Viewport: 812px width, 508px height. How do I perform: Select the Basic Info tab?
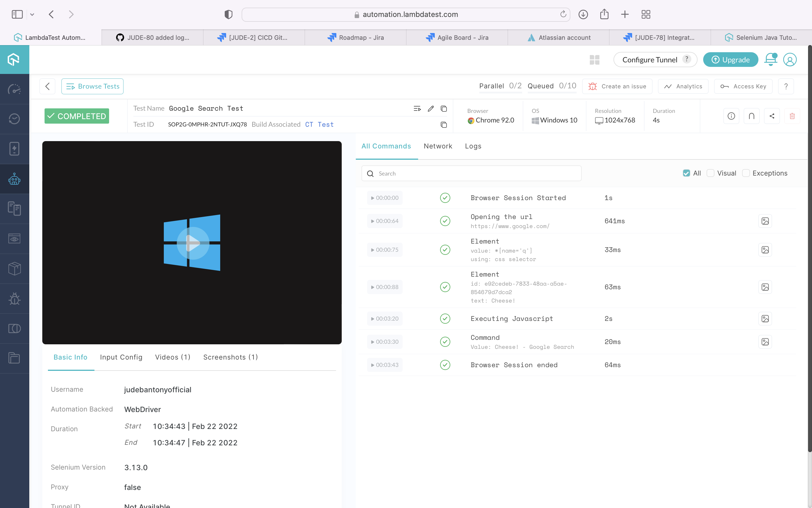(70, 357)
